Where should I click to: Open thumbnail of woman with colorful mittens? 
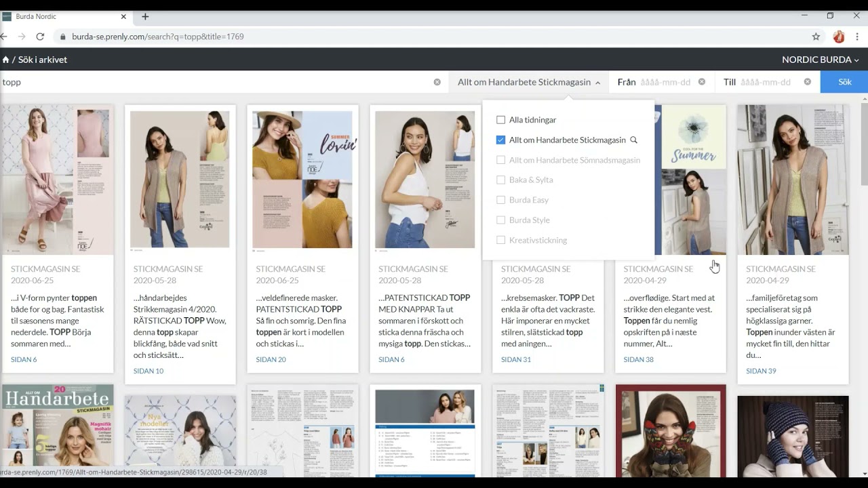point(671,431)
